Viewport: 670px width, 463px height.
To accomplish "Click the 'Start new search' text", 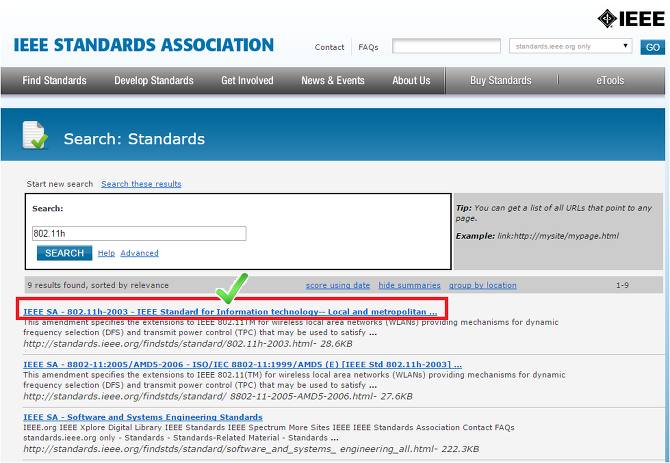I will (59, 184).
